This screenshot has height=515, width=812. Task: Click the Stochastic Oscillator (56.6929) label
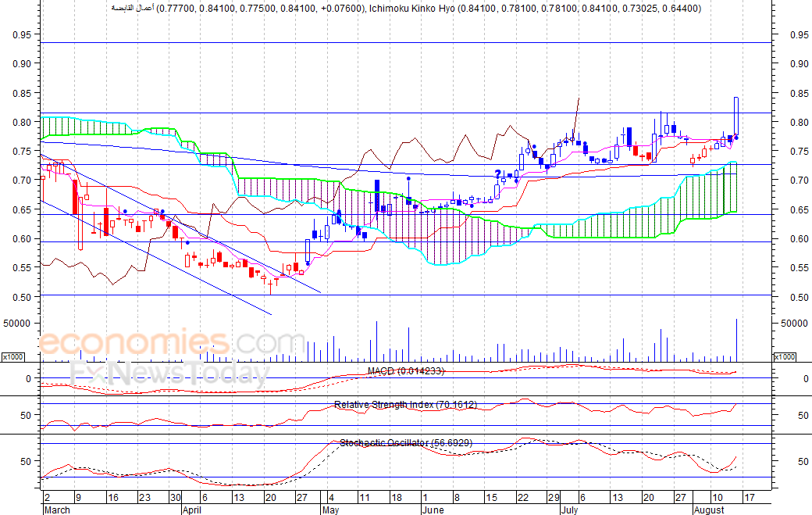click(406, 443)
